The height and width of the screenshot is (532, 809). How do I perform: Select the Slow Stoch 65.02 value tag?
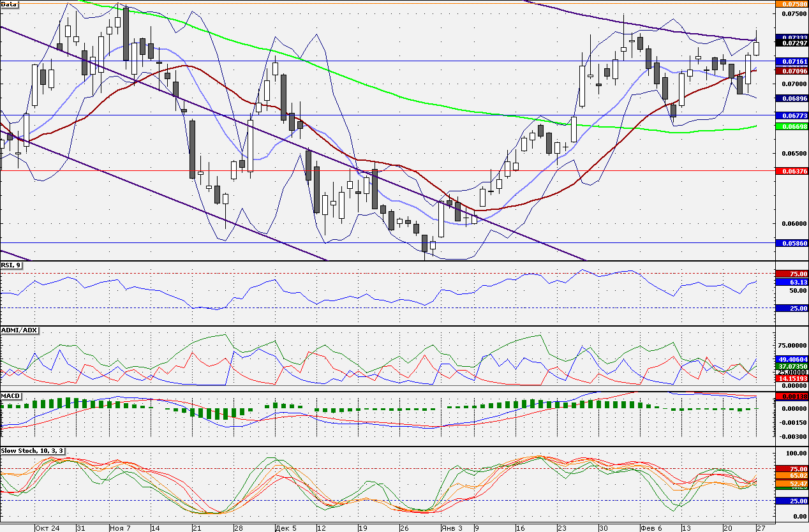[x=791, y=476]
